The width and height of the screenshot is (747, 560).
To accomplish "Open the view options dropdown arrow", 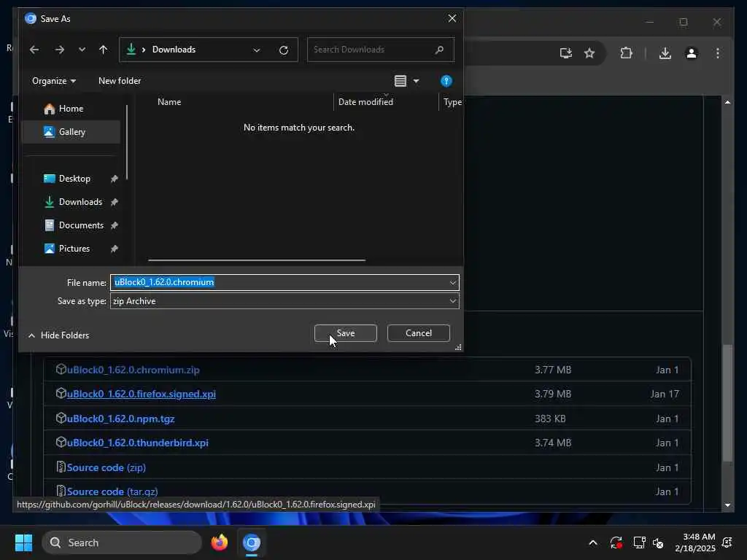I will point(417,82).
